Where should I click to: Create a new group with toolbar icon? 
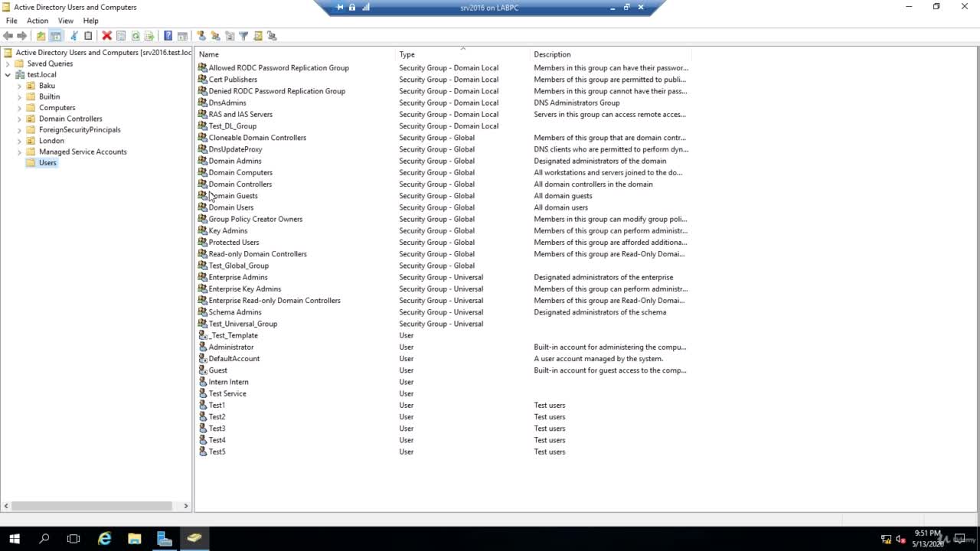tap(215, 36)
